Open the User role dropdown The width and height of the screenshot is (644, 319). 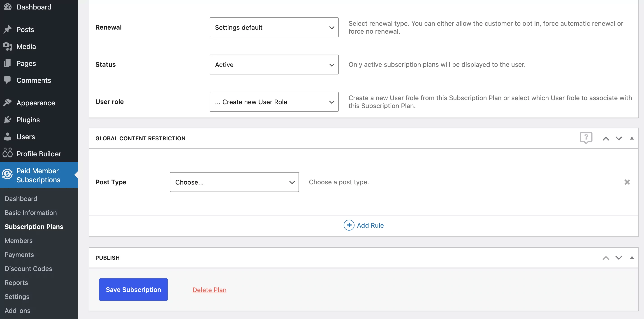(x=274, y=102)
